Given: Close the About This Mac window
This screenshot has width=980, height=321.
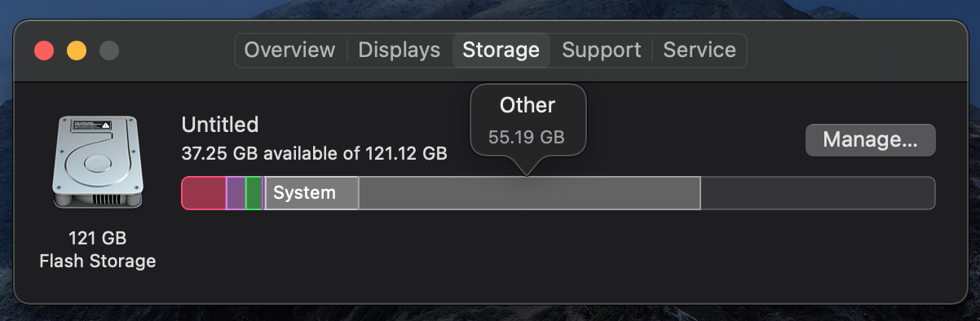Looking at the screenshot, I should tap(44, 51).
